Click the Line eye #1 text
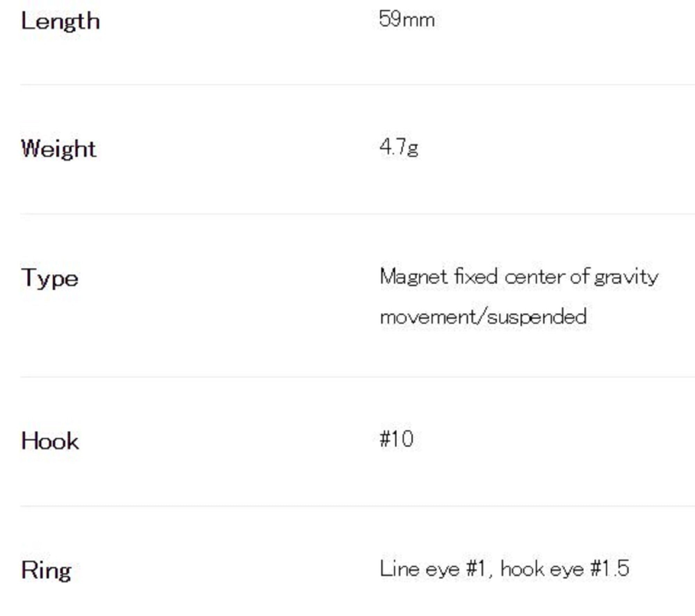This screenshot has width=695, height=616. (432, 569)
